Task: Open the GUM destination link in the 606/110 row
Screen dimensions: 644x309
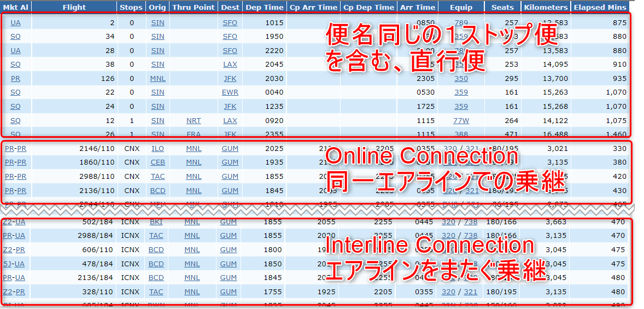Action: pyautogui.click(x=229, y=250)
